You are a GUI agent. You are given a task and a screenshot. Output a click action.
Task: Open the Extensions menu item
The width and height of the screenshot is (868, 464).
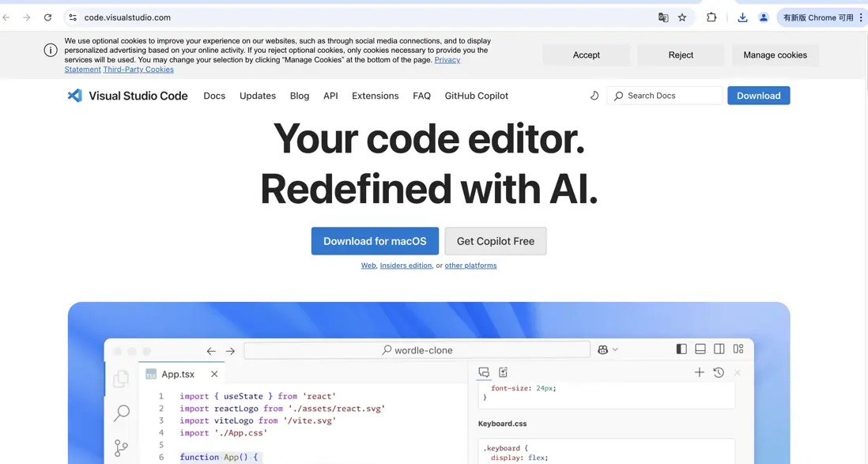(376, 96)
